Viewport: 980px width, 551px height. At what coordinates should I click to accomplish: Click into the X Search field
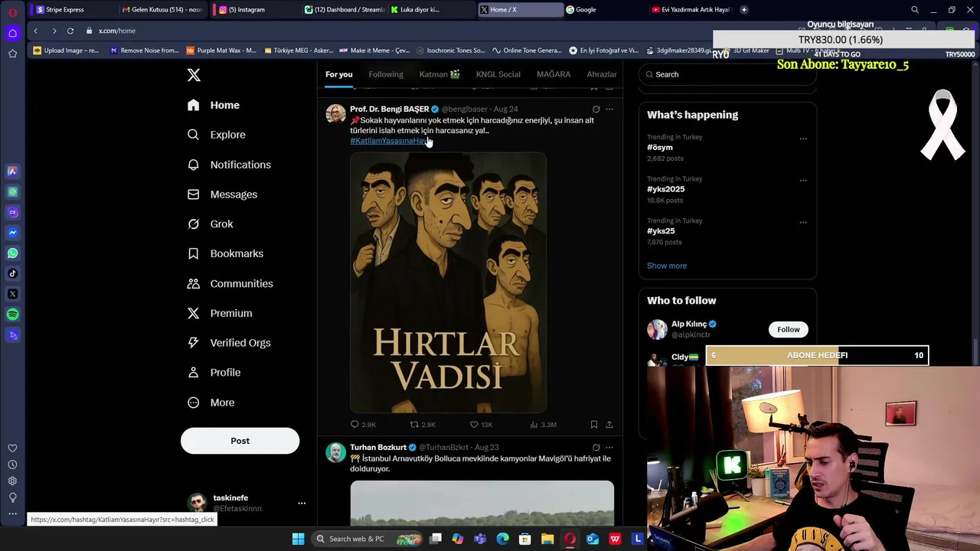pyautogui.click(x=727, y=74)
